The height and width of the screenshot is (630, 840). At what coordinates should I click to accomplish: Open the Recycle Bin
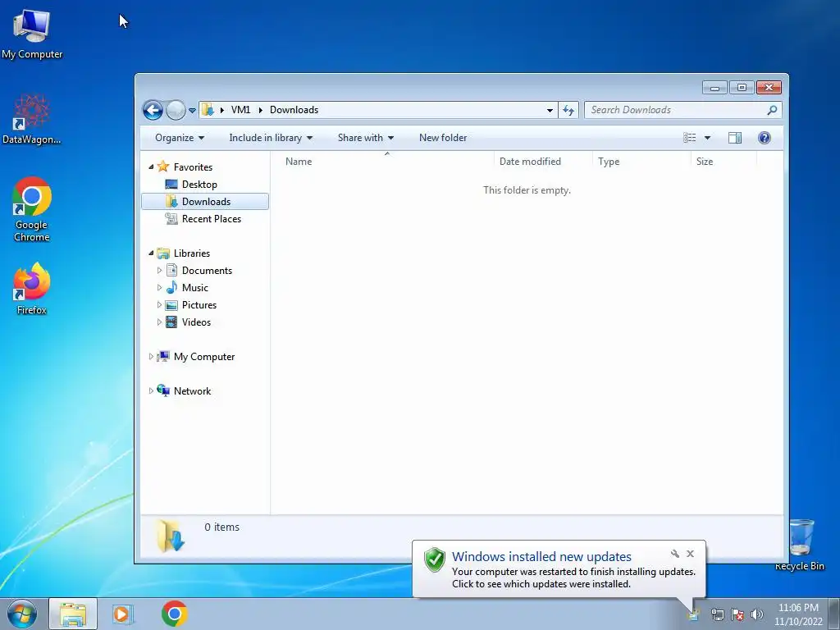(800, 545)
